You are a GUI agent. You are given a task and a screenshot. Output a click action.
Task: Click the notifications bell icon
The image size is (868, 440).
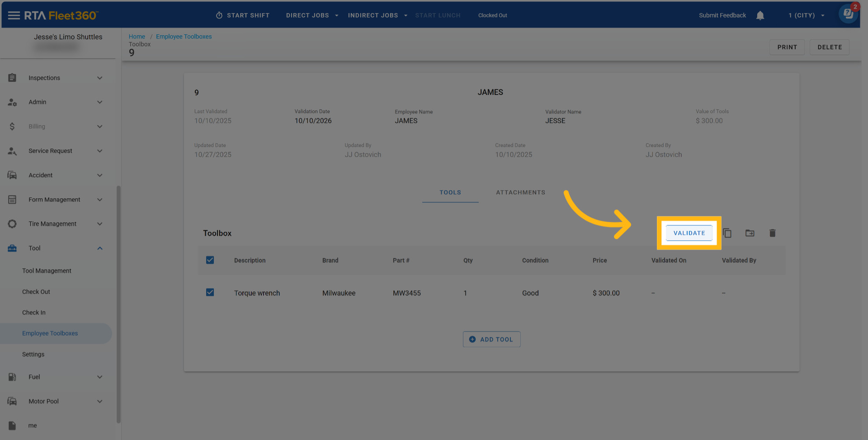point(760,15)
